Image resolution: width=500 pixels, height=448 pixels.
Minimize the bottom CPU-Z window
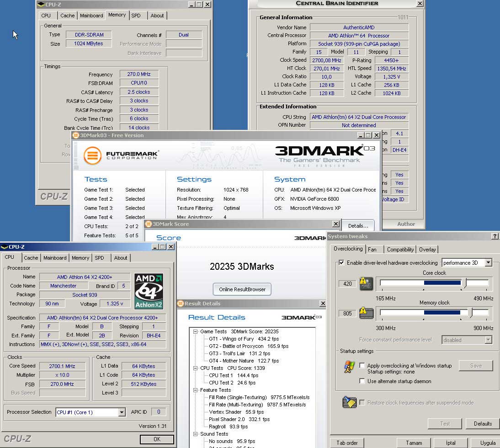(155, 247)
